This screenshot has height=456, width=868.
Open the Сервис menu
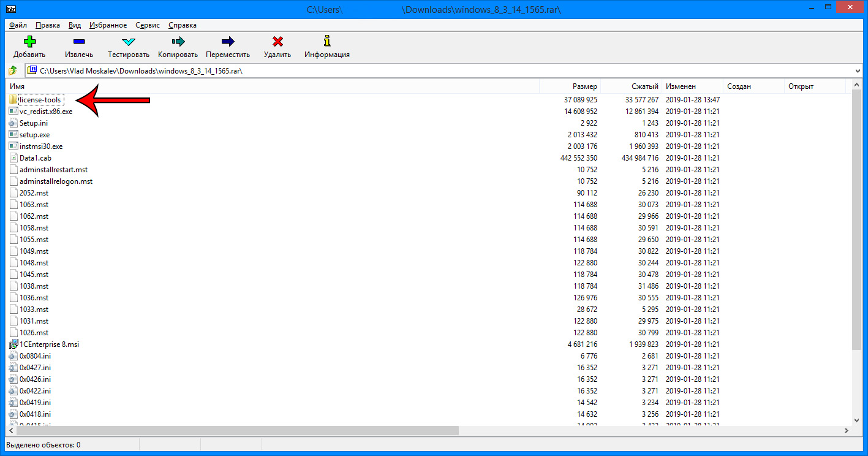148,25
